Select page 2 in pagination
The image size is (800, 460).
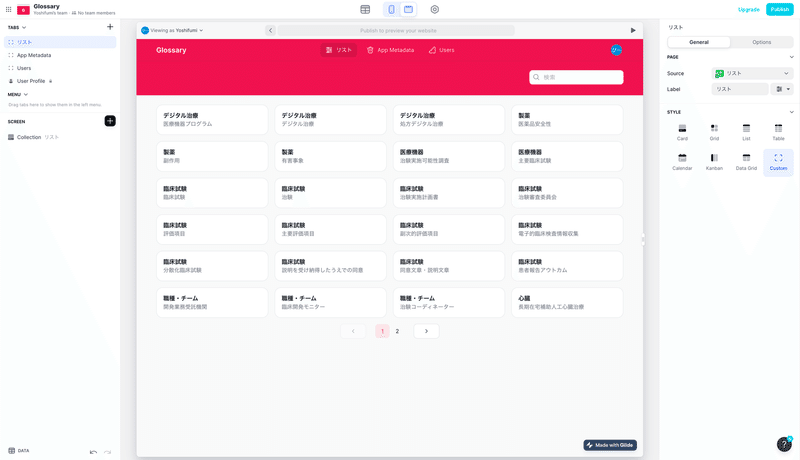click(x=397, y=331)
